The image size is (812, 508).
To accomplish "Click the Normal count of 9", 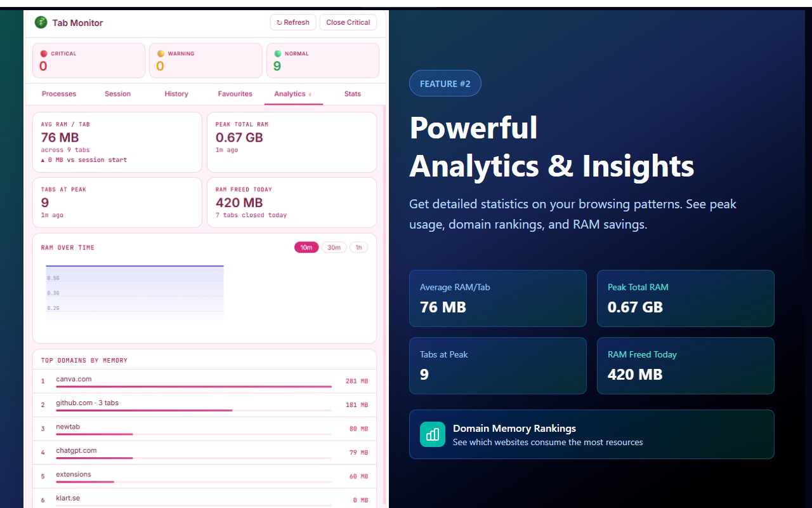I will pos(277,66).
